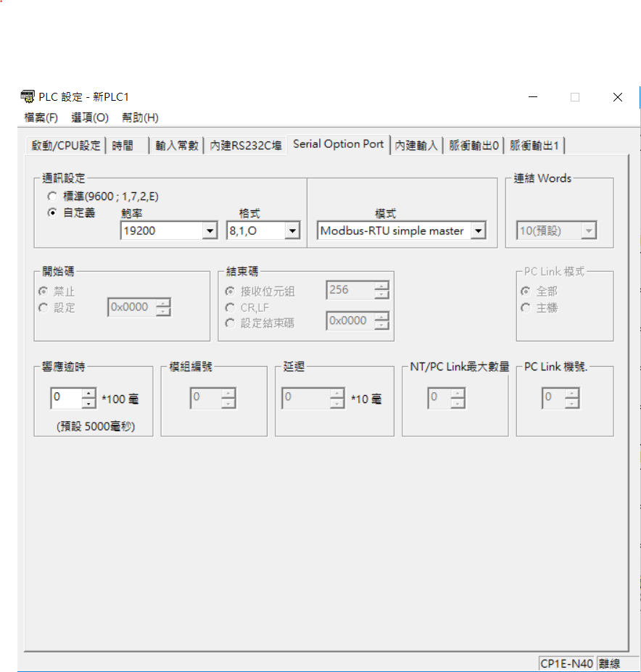Switch to the 內建輸入 tab
Screen dimensions: 641x672
pyautogui.click(x=416, y=146)
